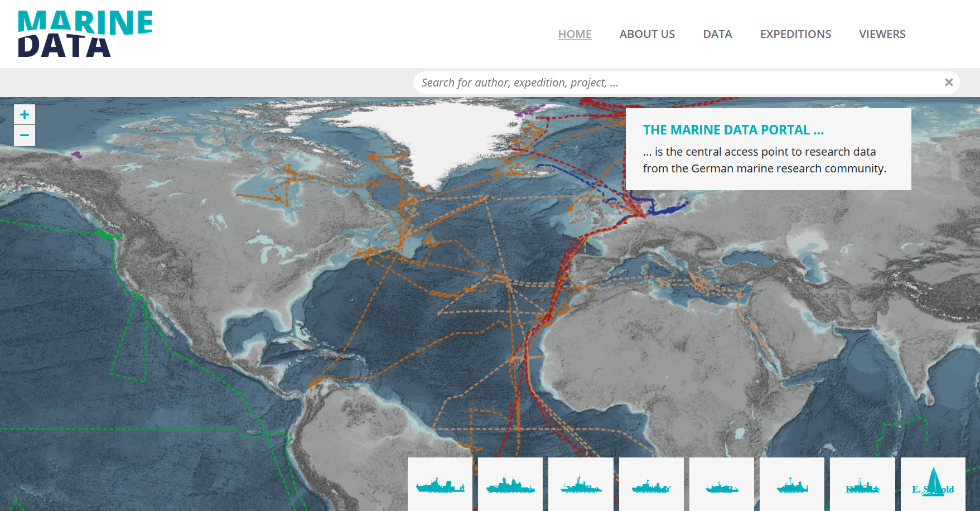Select the Merian vessel icon

pyautogui.click(x=651, y=484)
